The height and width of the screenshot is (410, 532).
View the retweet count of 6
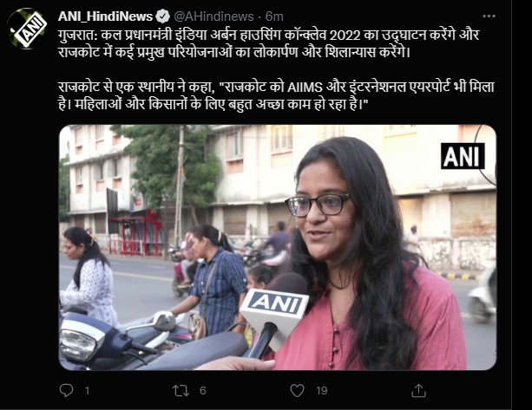(x=202, y=391)
